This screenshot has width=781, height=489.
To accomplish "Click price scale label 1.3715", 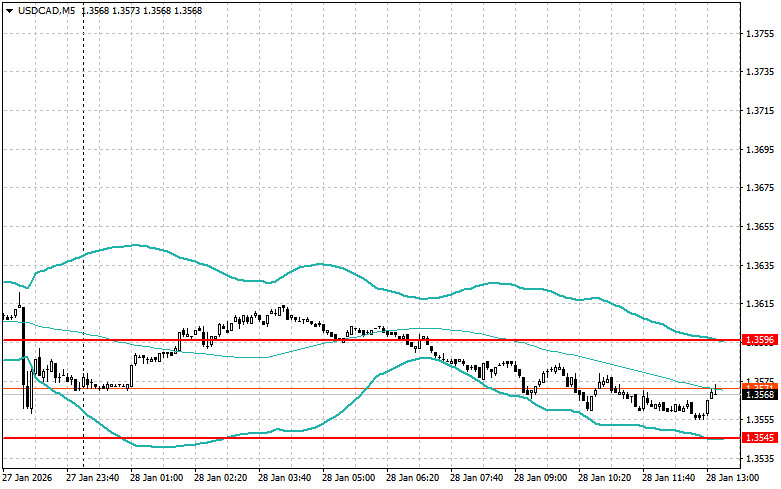I will (x=760, y=111).
